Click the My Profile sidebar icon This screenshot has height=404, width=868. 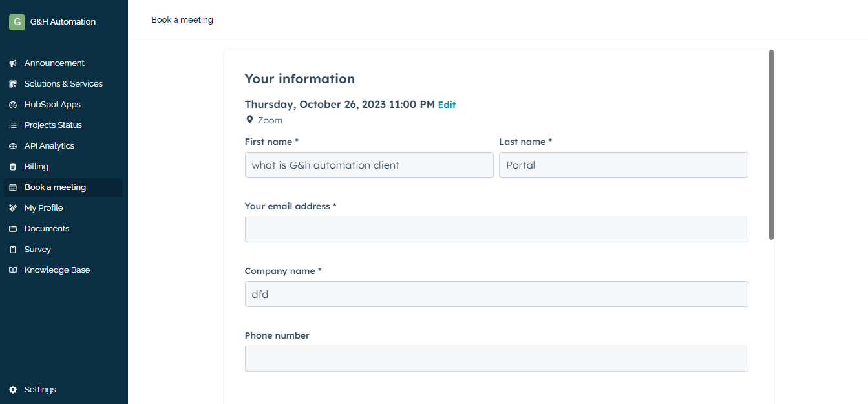tap(12, 208)
